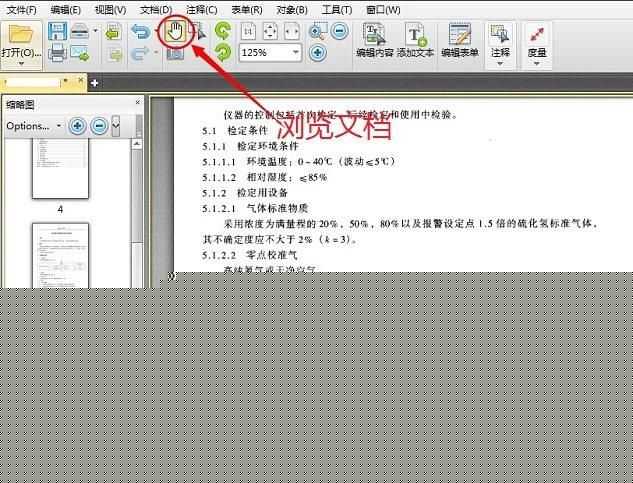Select the Hand tool to browse the document

(176, 32)
